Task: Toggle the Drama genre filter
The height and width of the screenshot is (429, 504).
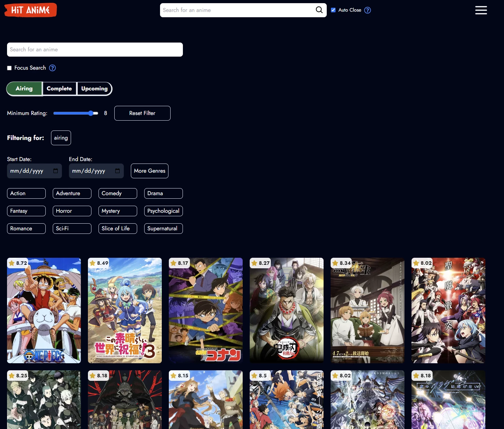Action: pyautogui.click(x=164, y=193)
